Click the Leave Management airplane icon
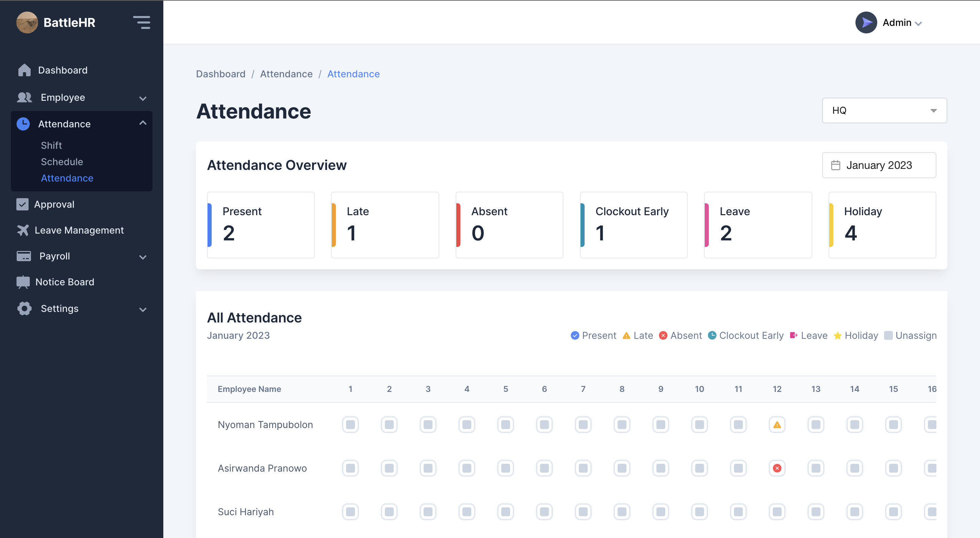This screenshot has width=980, height=538. point(23,230)
